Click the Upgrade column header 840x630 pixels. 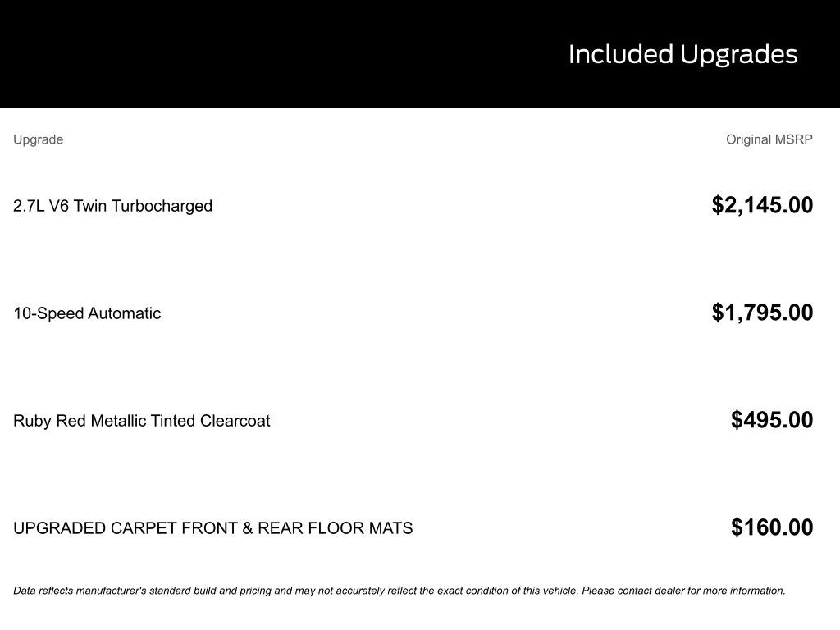coord(38,139)
